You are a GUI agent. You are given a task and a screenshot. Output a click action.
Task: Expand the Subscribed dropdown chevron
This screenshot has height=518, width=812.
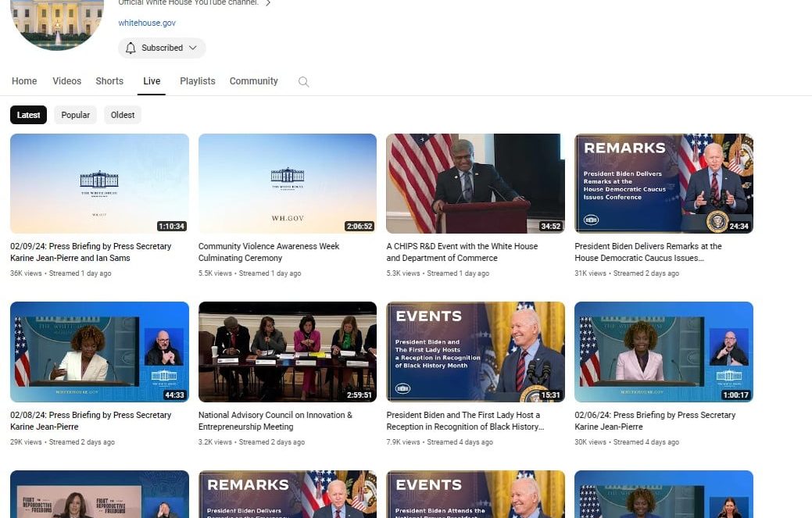click(192, 48)
